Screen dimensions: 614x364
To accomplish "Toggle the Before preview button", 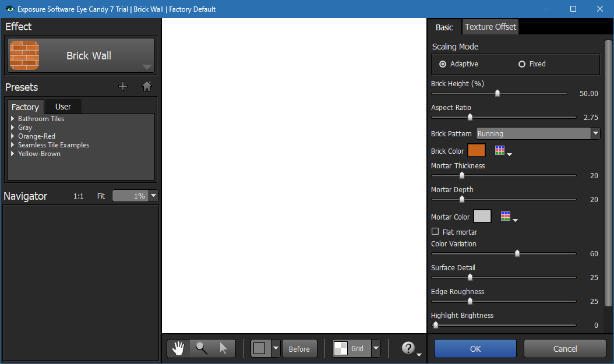I will click(x=299, y=348).
